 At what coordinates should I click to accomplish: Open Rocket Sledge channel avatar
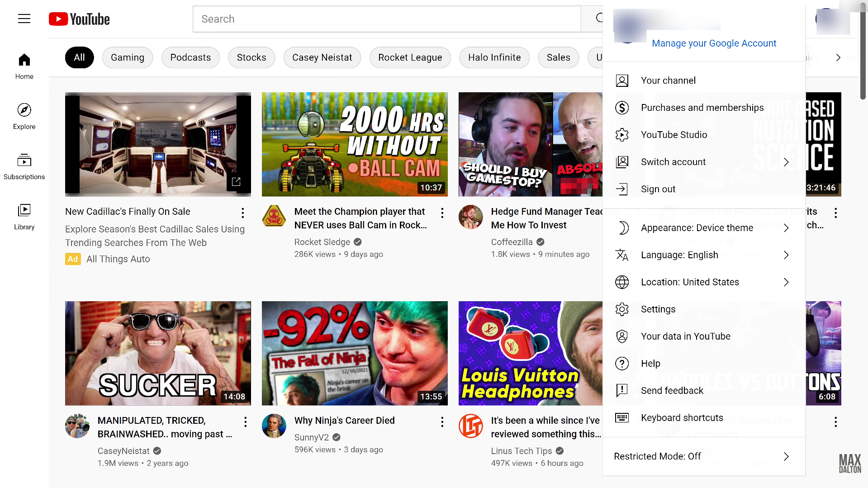coord(274,216)
